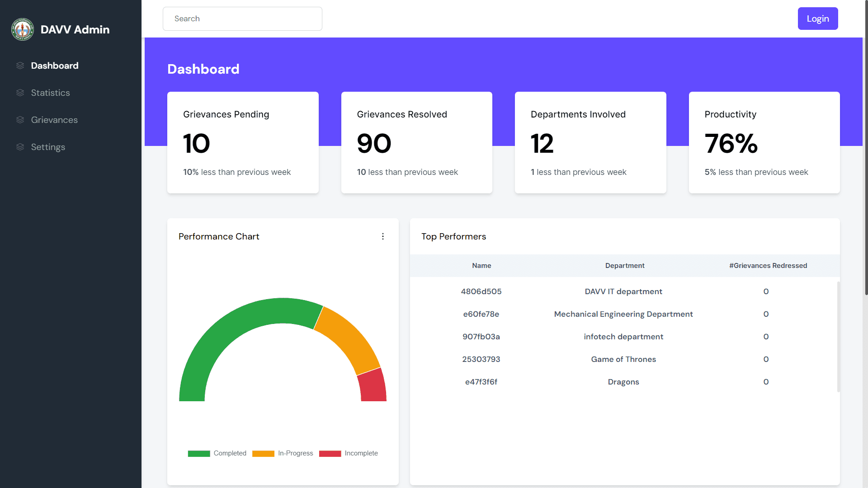This screenshot has height=488, width=868.
Task: Focus the Search input field
Action: [x=242, y=19]
